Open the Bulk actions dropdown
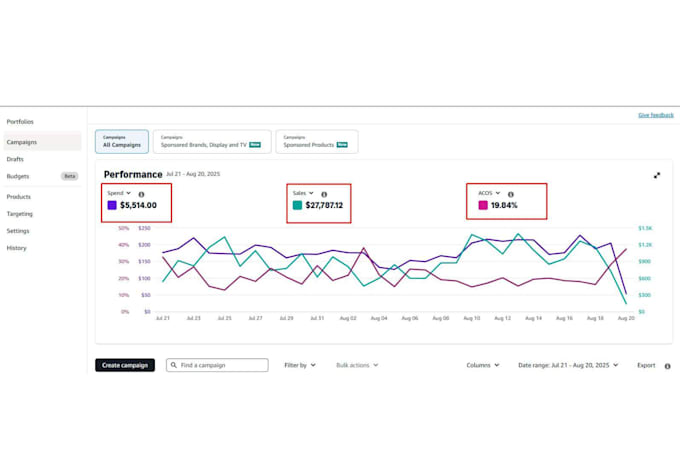The height and width of the screenshot is (459, 680). [x=357, y=365]
